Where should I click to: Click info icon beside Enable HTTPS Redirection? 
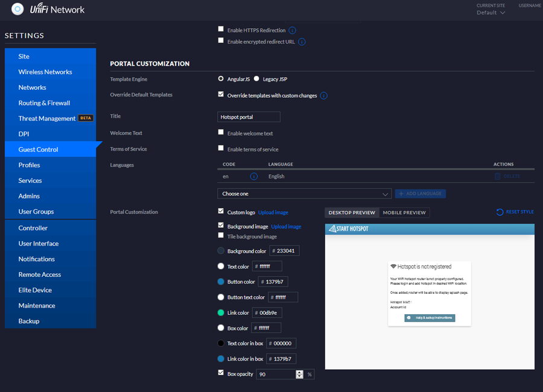pos(292,30)
